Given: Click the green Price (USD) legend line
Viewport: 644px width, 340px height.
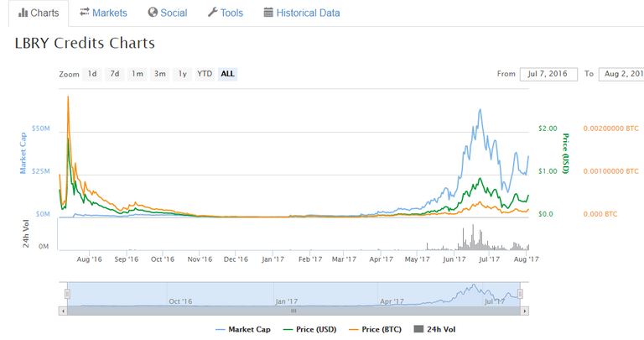Looking at the screenshot, I should coord(288,330).
